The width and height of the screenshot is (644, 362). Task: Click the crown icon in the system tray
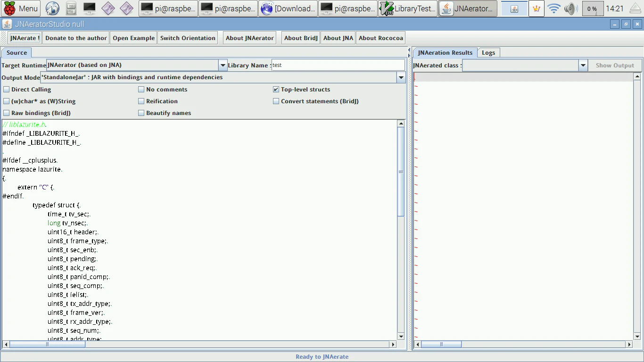pyautogui.click(x=536, y=8)
